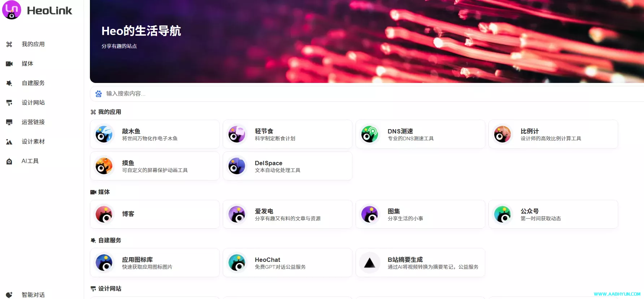Select AI工具 in the sidebar
The width and height of the screenshot is (644, 299).
(x=30, y=161)
